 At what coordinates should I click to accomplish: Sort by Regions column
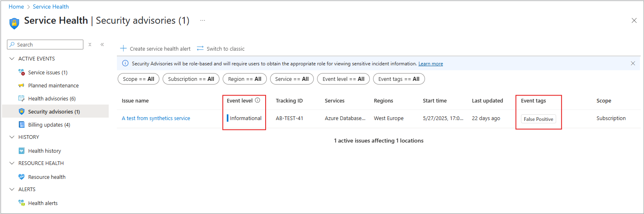[x=383, y=100]
